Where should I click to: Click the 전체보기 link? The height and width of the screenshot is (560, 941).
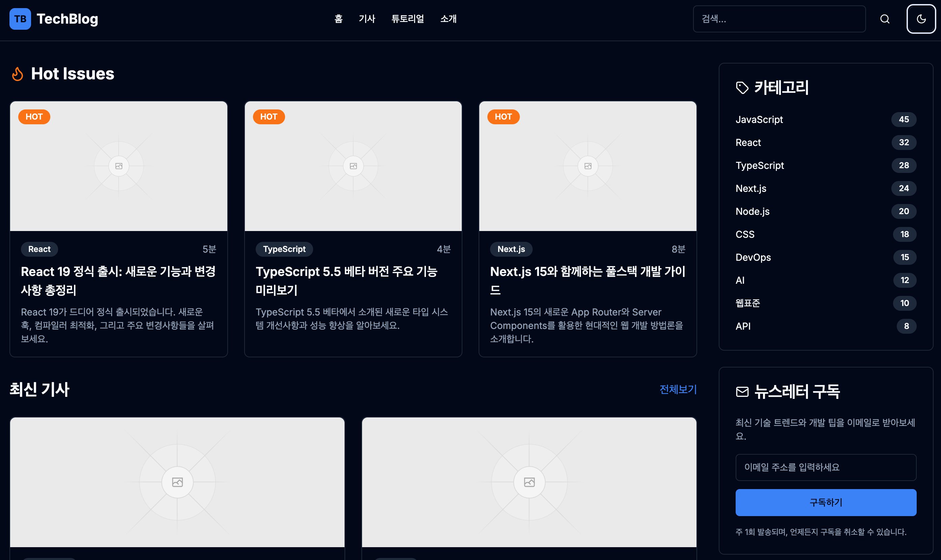(x=678, y=389)
